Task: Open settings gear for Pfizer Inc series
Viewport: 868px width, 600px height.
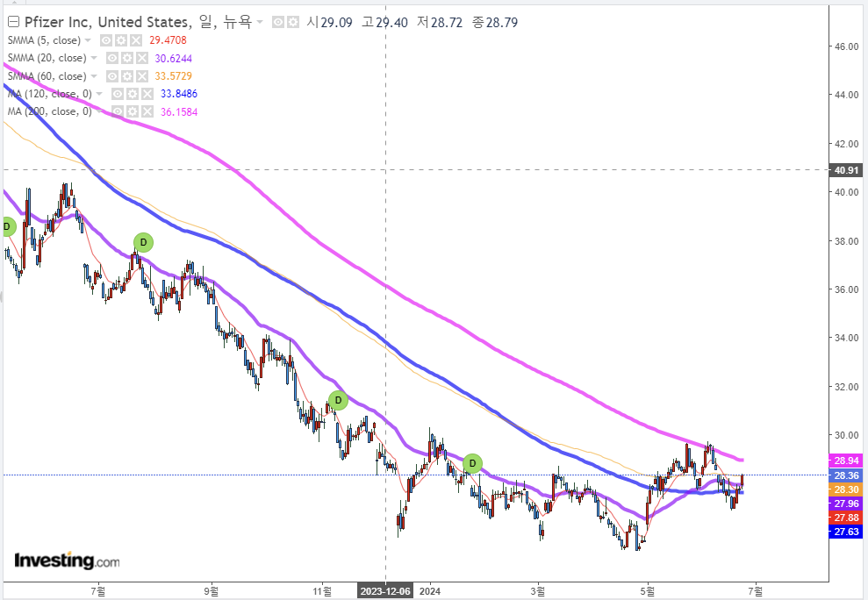Action: [292, 22]
